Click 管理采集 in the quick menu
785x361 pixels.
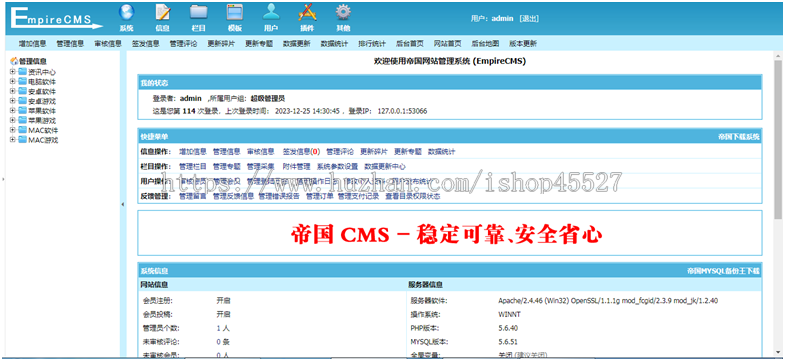[260, 166]
